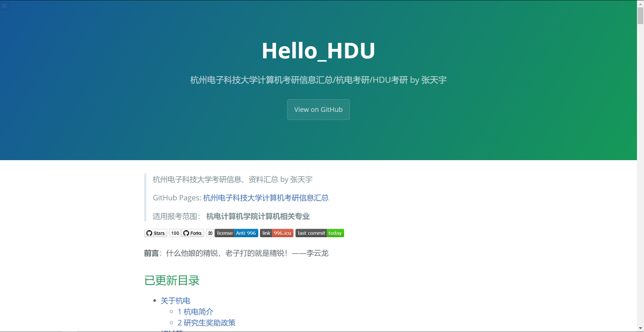644x332 pixels.
Task: Open the link 996.icu badge
Action: point(277,233)
